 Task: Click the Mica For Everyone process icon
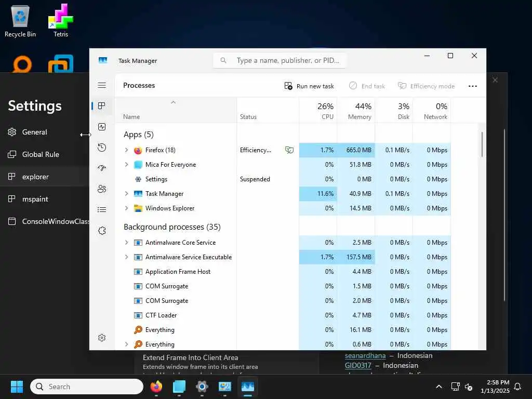(x=138, y=165)
